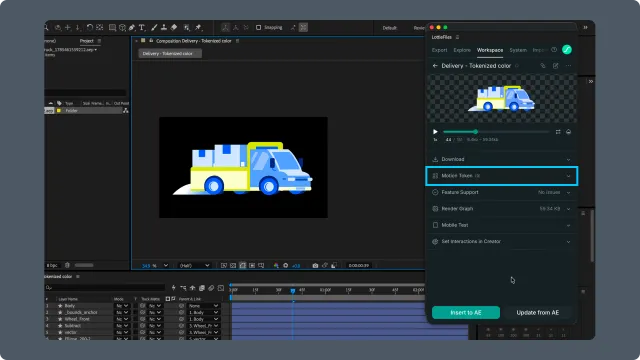Open the parent dropdown for Body layer

[x=203, y=306]
